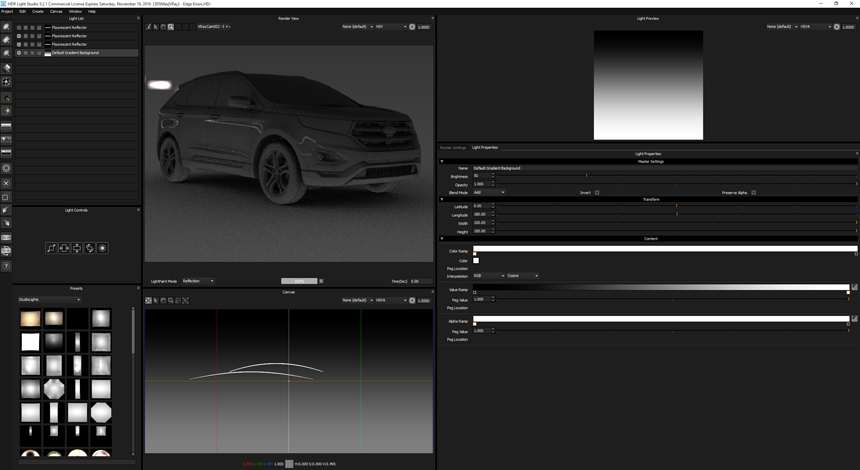Click the HDR icon in left toolbar
This screenshot has width=860, height=470.
tap(6, 237)
